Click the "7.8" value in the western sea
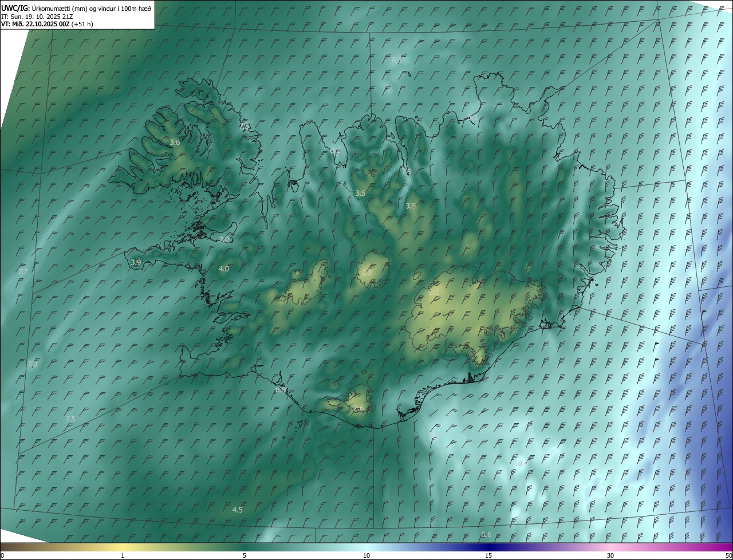 [x=32, y=364]
